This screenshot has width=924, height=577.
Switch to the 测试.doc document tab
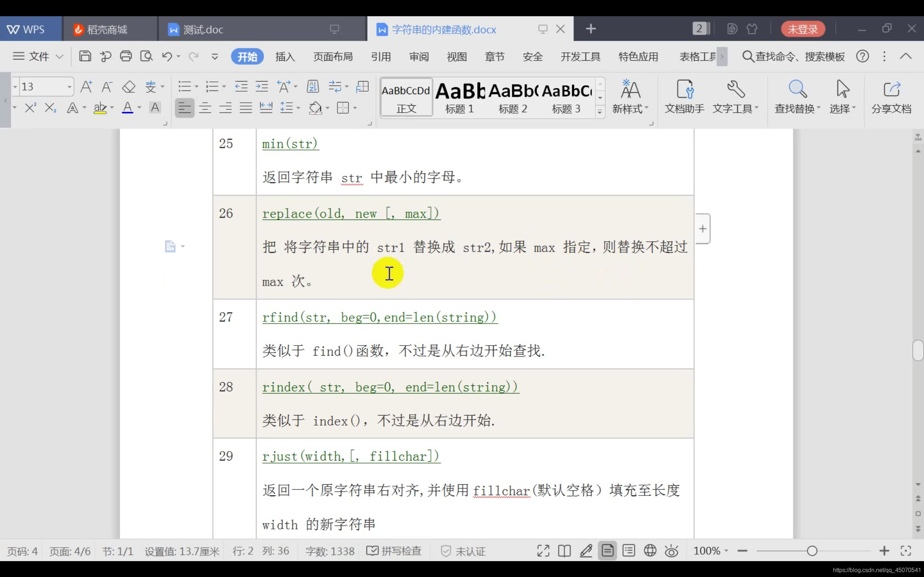tap(203, 29)
